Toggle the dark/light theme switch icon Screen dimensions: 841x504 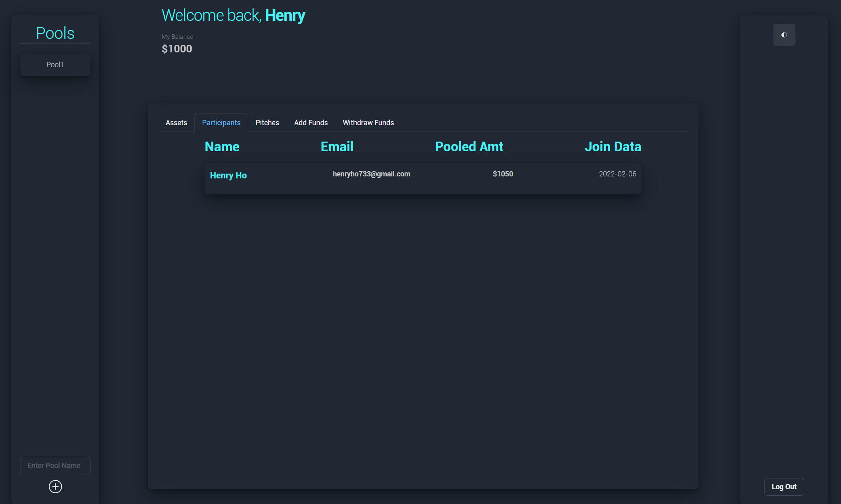click(784, 35)
